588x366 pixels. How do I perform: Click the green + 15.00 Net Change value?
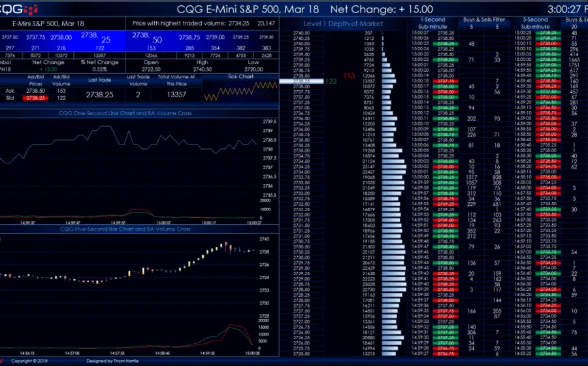click(x=48, y=69)
